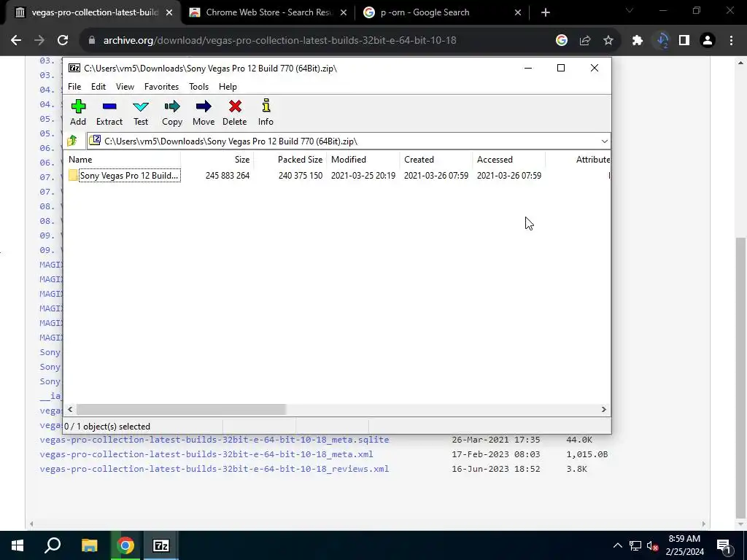Click modified date 2021-03-25 20:19
This screenshot has height=560, width=747.
[363, 176]
